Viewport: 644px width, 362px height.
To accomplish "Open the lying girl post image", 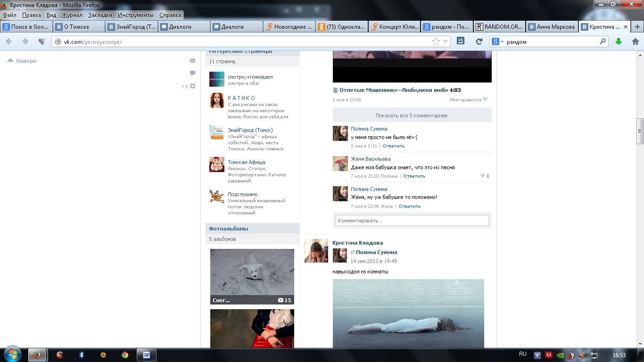I will click(x=408, y=313).
